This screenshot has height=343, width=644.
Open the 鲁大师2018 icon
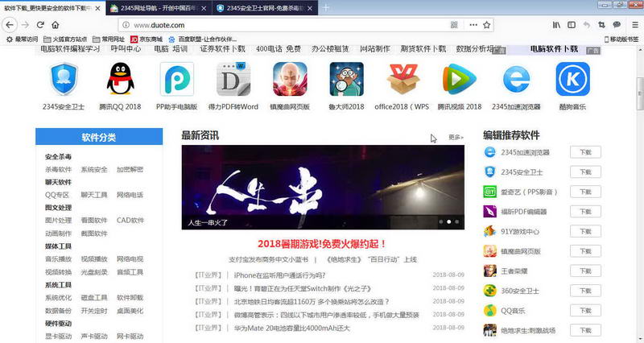point(346,80)
